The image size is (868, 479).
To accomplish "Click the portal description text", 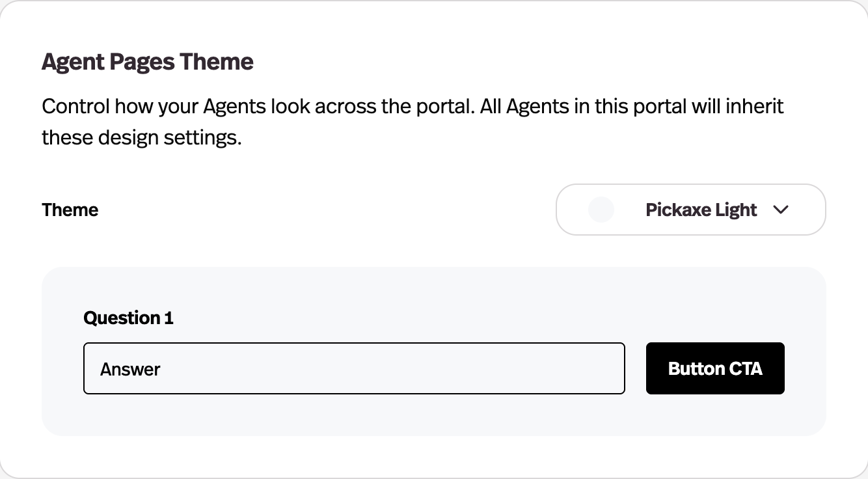I will 413,121.
